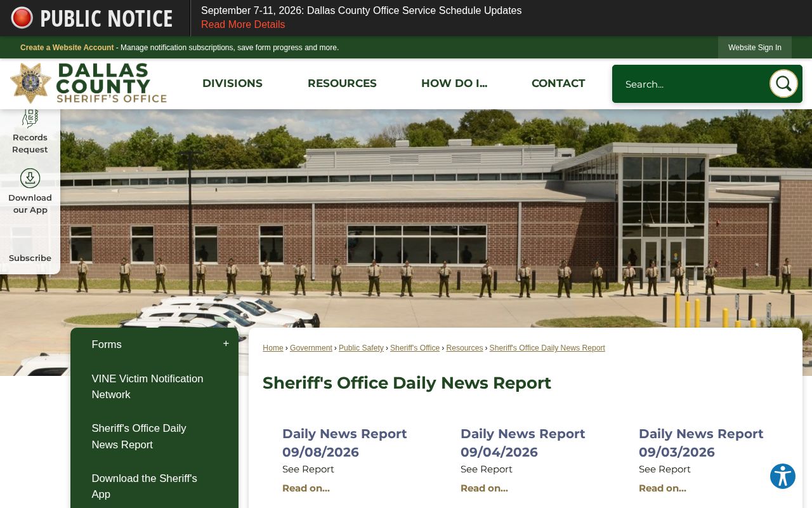812x508 pixels.
Task: Click the Government breadcrumb
Action: tap(311, 348)
